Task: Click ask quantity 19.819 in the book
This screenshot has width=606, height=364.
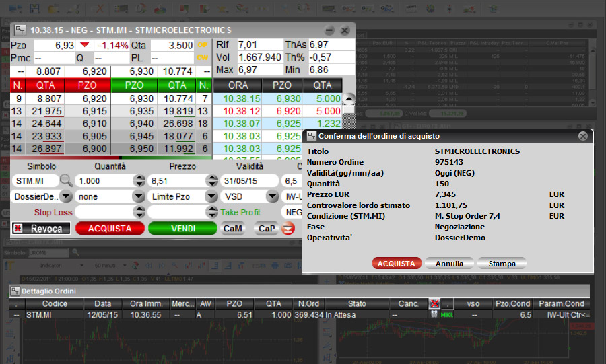Action: 178,111
